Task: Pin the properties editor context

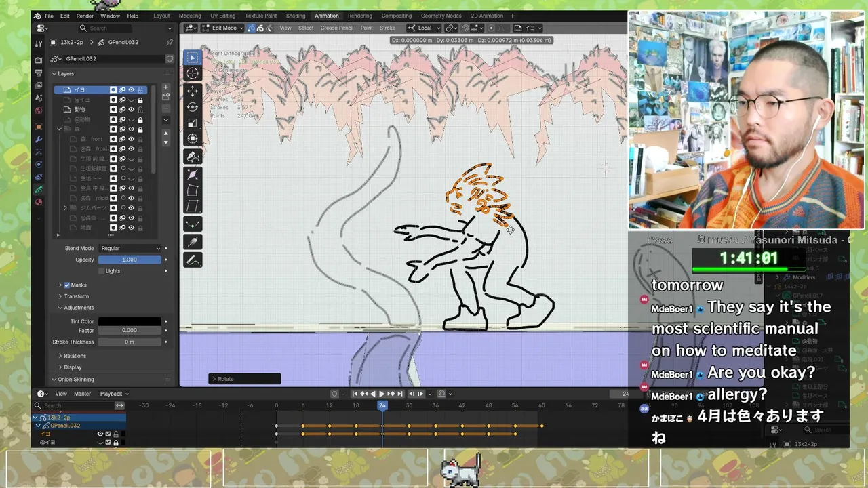Action: click(170, 42)
